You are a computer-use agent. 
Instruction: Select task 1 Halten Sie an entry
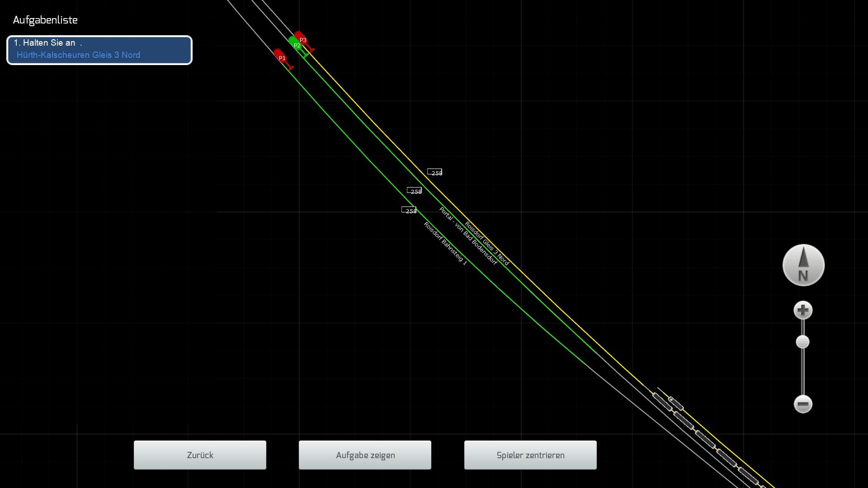(48, 43)
